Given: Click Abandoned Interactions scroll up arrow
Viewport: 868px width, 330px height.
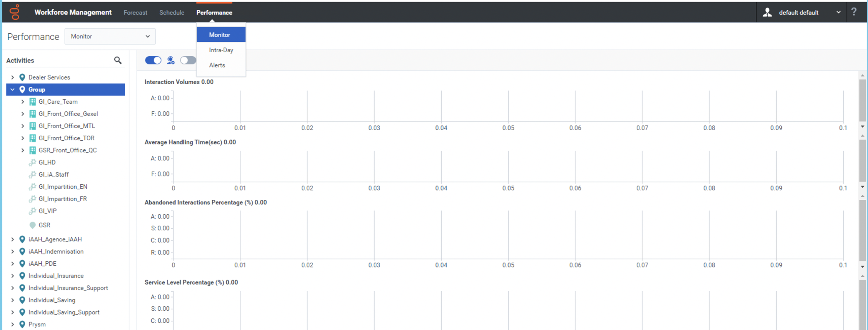Looking at the screenshot, I should (x=862, y=196).
